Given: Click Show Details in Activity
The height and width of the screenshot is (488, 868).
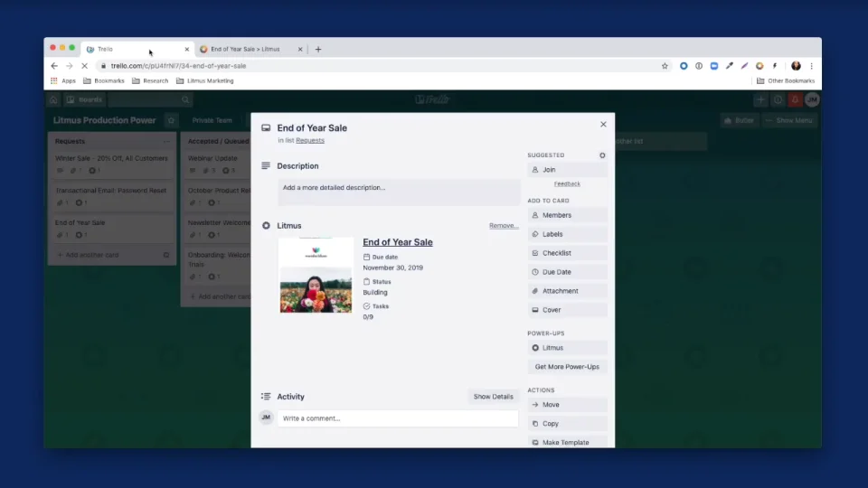Looking at the screenshot, I should 494,397.
